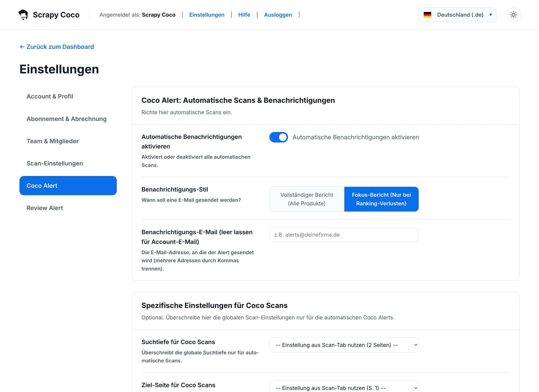Click Ausloggen to sign out
This screenshot has height=392, width=539.
(278, 15)
